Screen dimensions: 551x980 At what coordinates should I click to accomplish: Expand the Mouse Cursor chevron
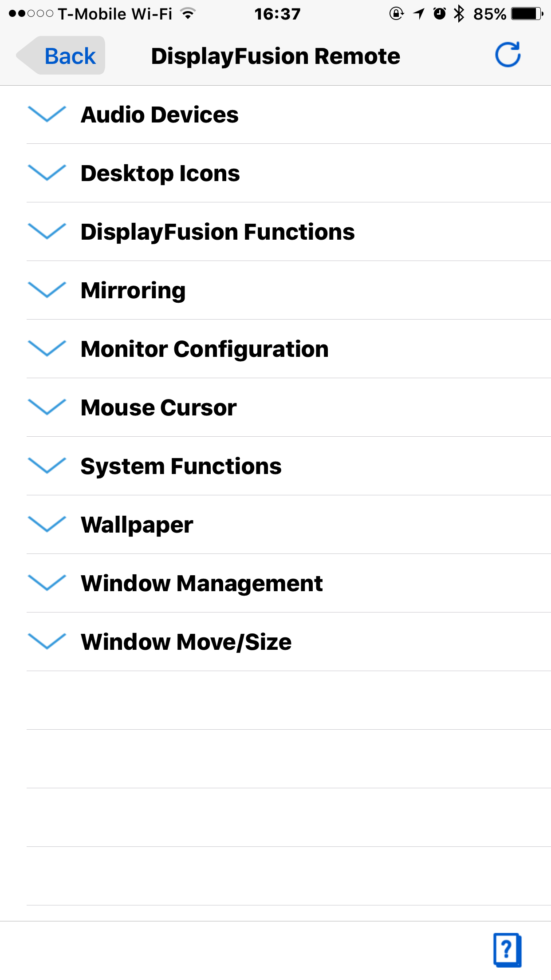pyautogui.click(x=47, y=407)
